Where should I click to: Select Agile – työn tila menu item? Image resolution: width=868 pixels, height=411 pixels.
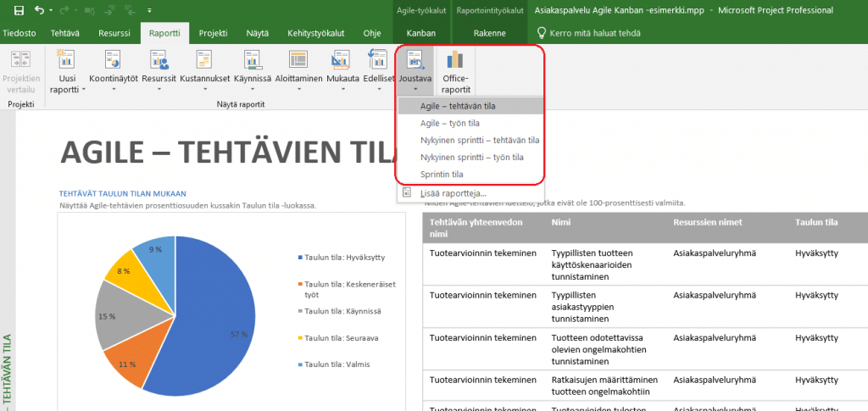click(470, 123)
